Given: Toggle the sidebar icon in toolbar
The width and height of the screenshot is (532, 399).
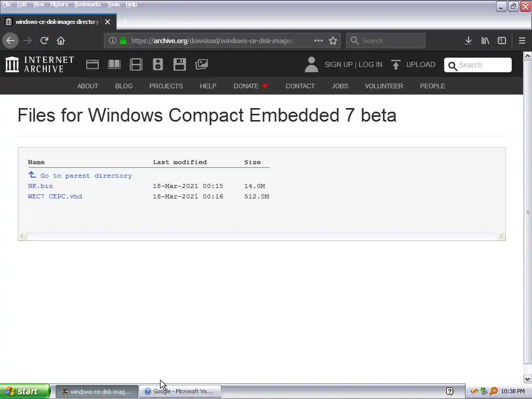Looking at the screenshot, I should (502, 41).
